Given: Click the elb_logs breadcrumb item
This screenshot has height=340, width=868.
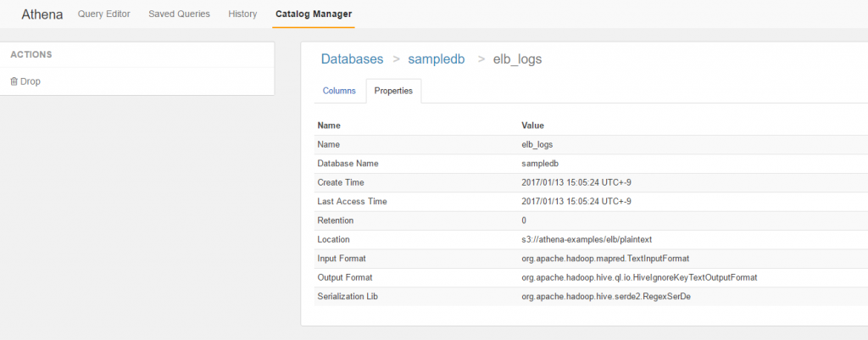Looking at the screenshot, I should click(x=517, y=59).
